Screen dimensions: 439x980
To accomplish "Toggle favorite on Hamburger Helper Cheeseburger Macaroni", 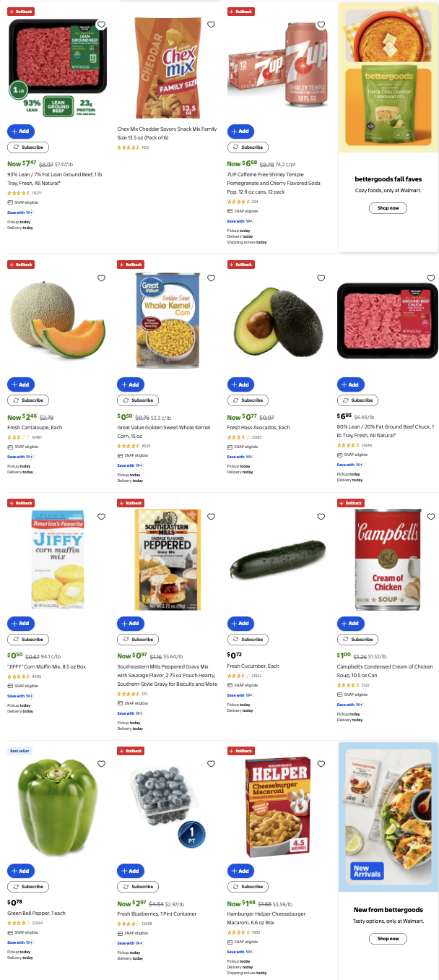I will click(321, 763).
